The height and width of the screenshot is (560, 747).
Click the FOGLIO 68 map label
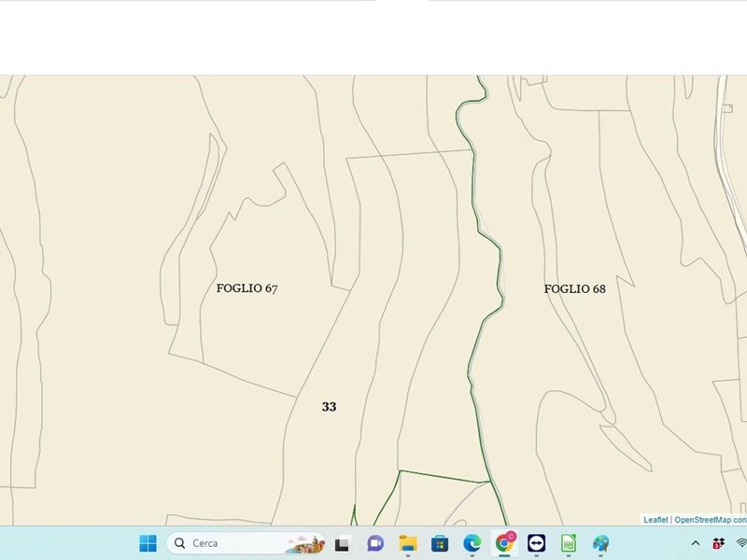click(x=574, y=289)
